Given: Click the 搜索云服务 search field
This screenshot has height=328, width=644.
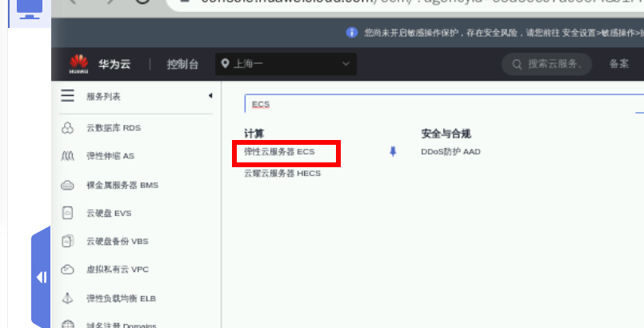Looking at the screenshot, I should coord(546,64).
